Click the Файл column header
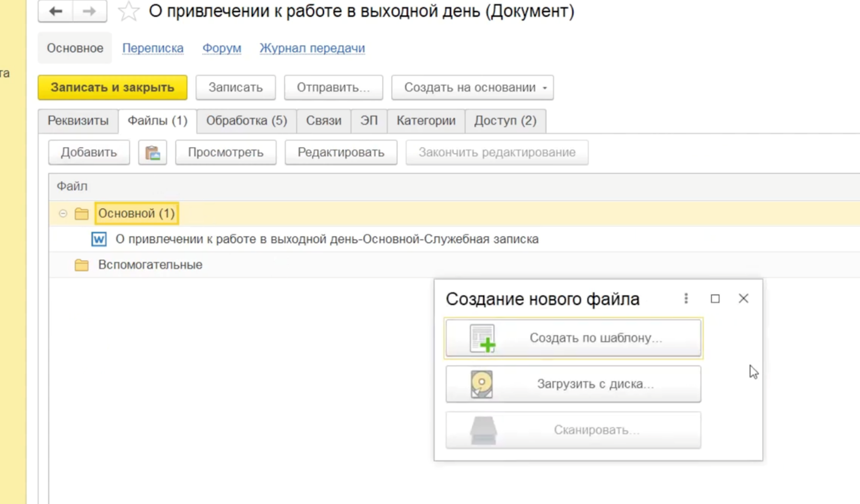The image size is (860, 504). coord(455,186)
